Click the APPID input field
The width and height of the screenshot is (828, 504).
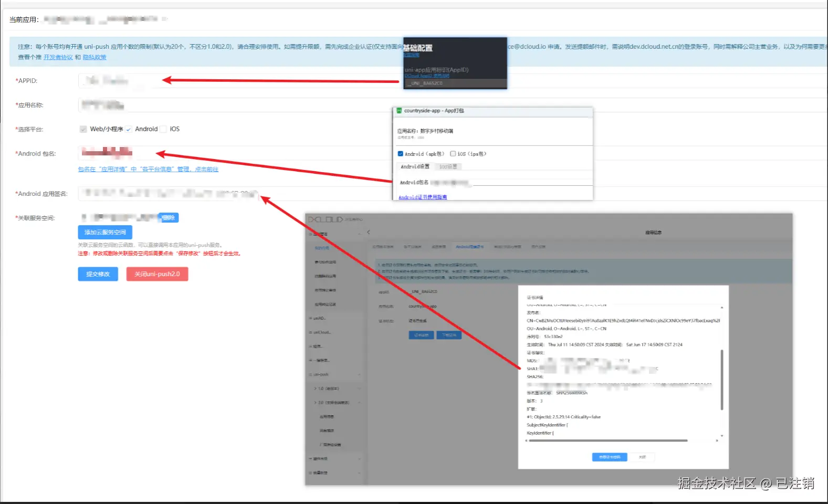tap(453, 81)
